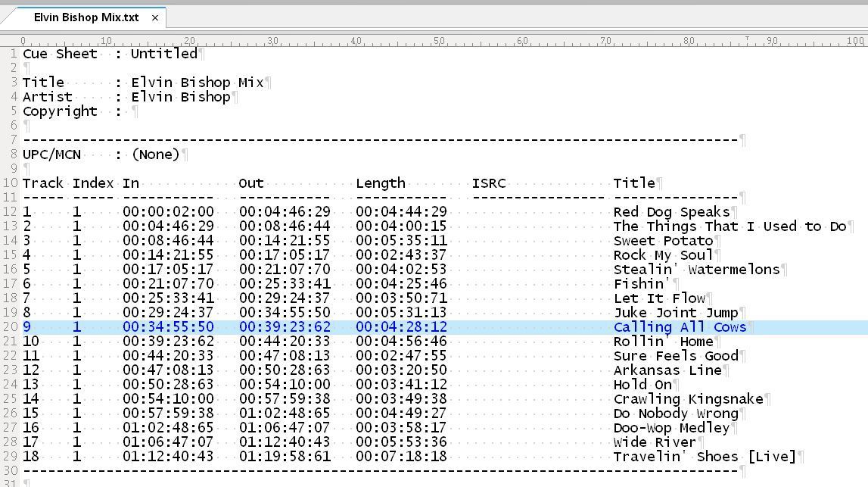Click the Length value 00:04:00:15
The width and height of the screenshot is (868, 487).
[x=401, y=226]
